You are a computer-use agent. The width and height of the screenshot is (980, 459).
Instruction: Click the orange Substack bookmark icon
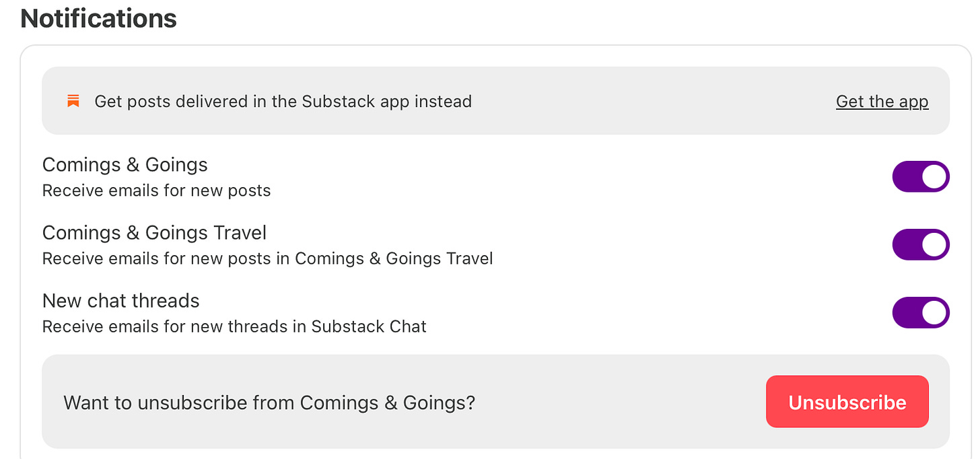click(73, 102)
